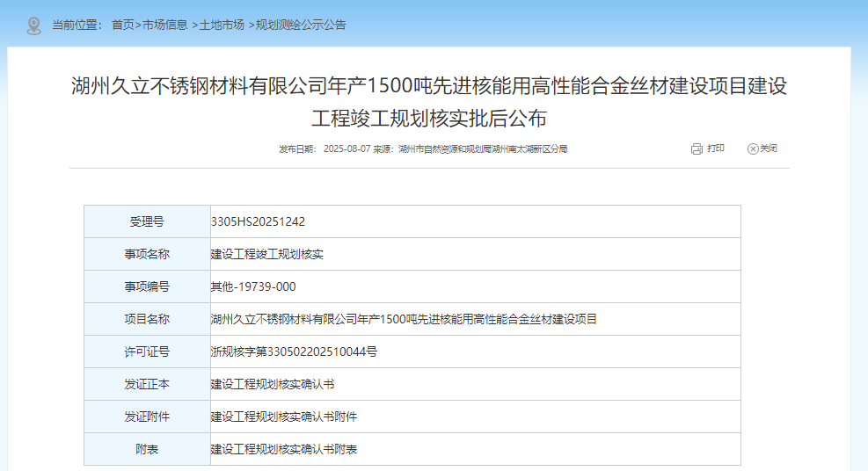
Task: Click the 事项编号 value 其他-19739-000
Action: tap(253, 286)
